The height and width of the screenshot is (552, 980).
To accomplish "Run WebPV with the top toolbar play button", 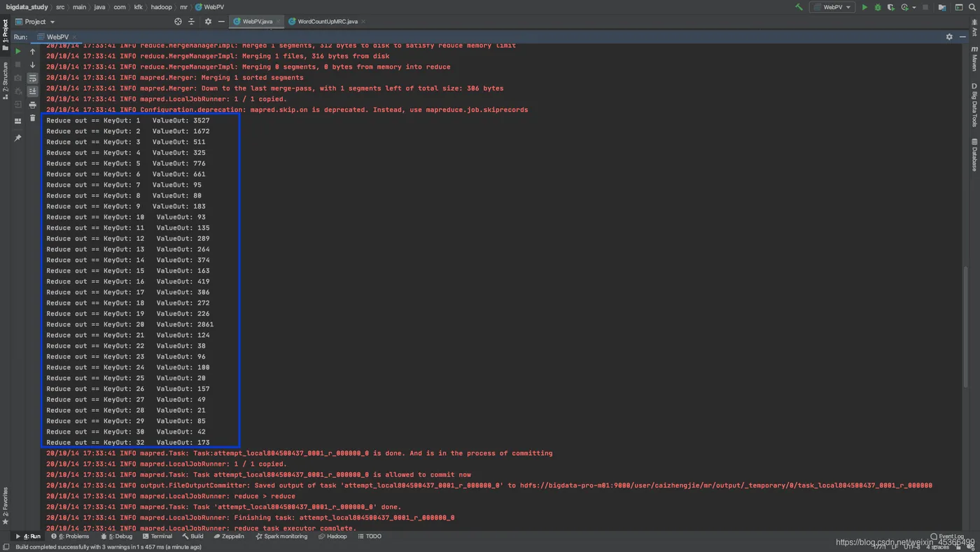I will (x=864, y=7).
